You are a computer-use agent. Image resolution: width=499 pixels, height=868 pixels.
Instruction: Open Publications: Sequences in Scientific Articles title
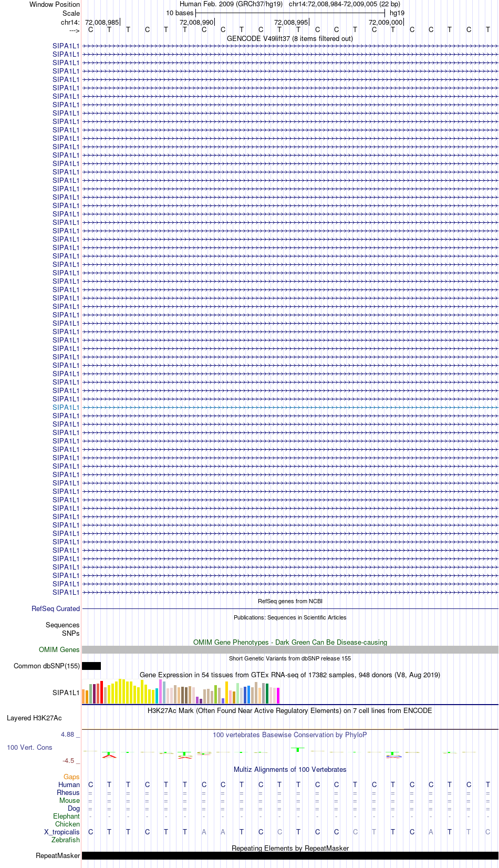click(x=290, y=617)
